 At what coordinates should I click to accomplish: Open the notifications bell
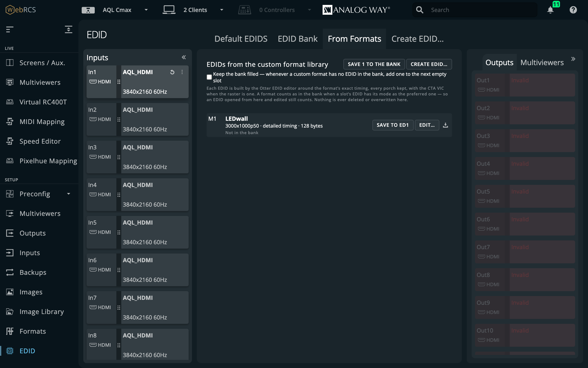(550, 10)
